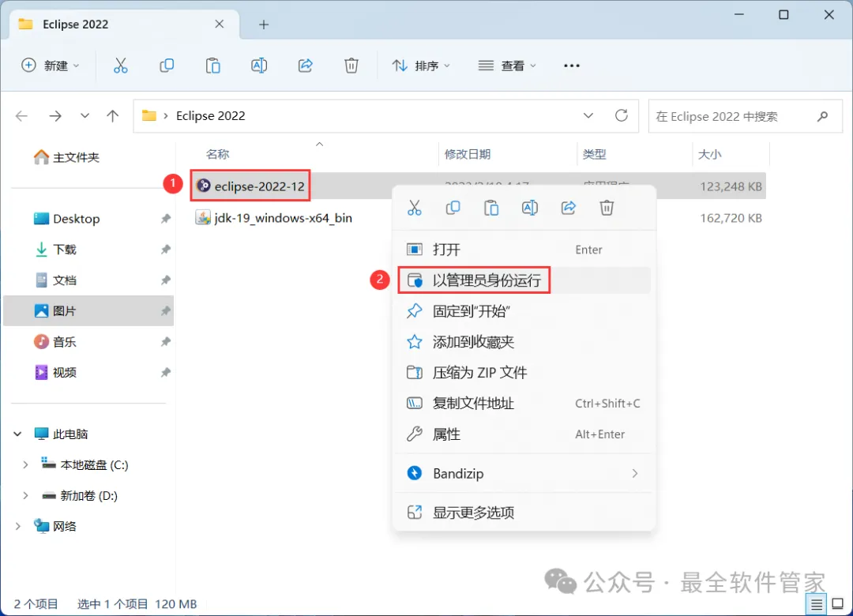Expand the address bar history dropdown
This screenshot has width=853, height=616.
[x=588, y=115]
